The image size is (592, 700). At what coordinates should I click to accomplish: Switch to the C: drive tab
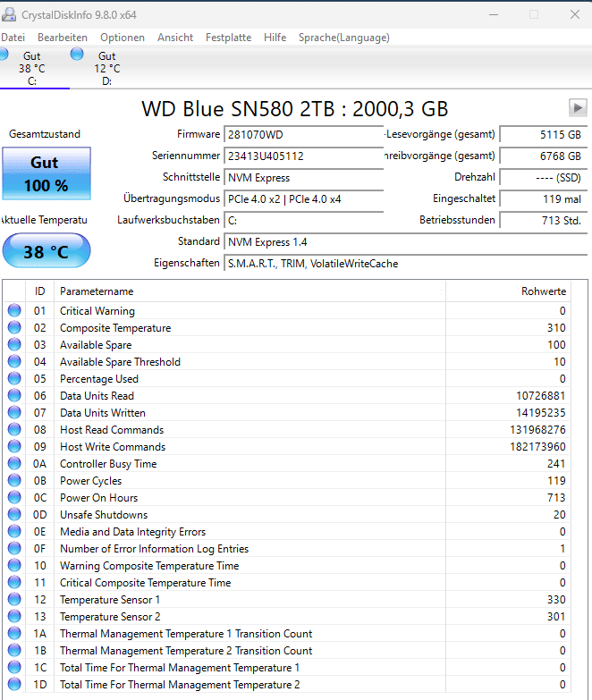[31, 68]
